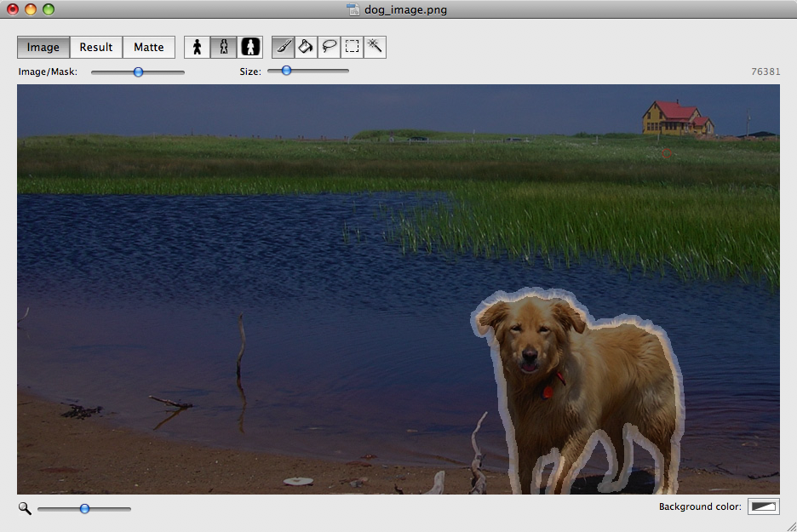Viewport: 797px width, 532px height.
Task: Select the Magic Wand tool
Action: [x=375, y=47]
